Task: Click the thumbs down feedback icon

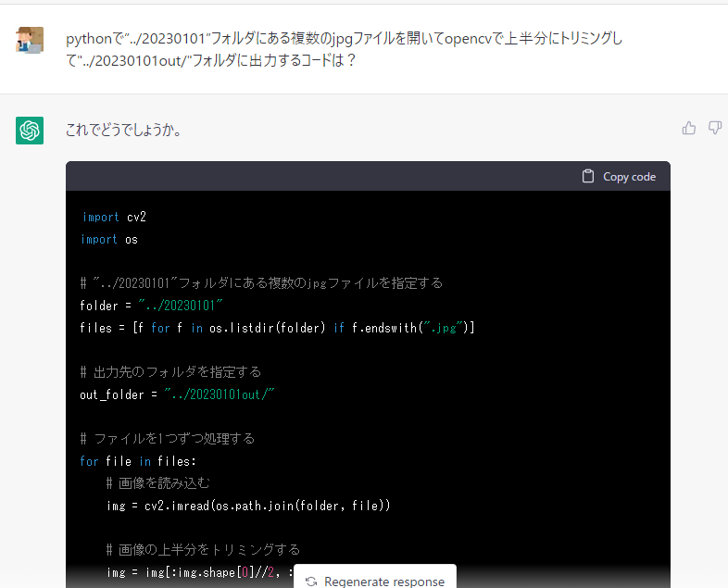Action: pos(715,128)
